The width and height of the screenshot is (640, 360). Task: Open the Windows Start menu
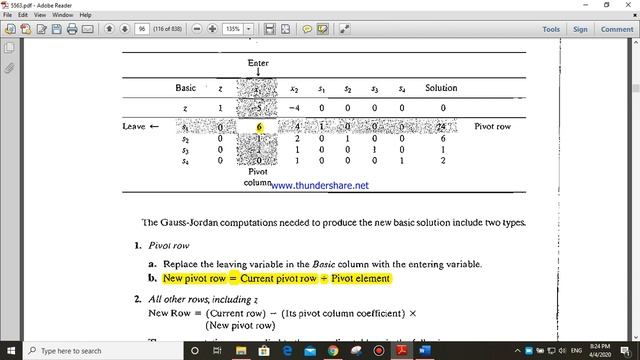coord(11,351)
